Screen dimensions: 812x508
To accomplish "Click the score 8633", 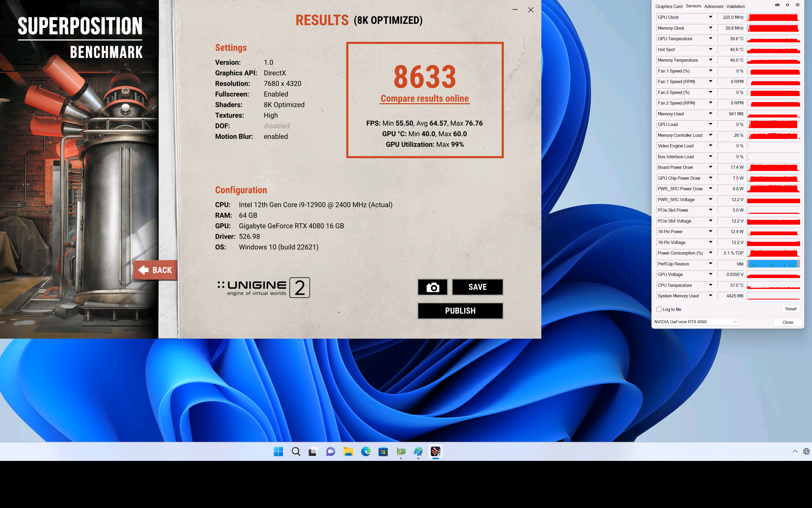I will pyautogui.click(x=425, y=77).
